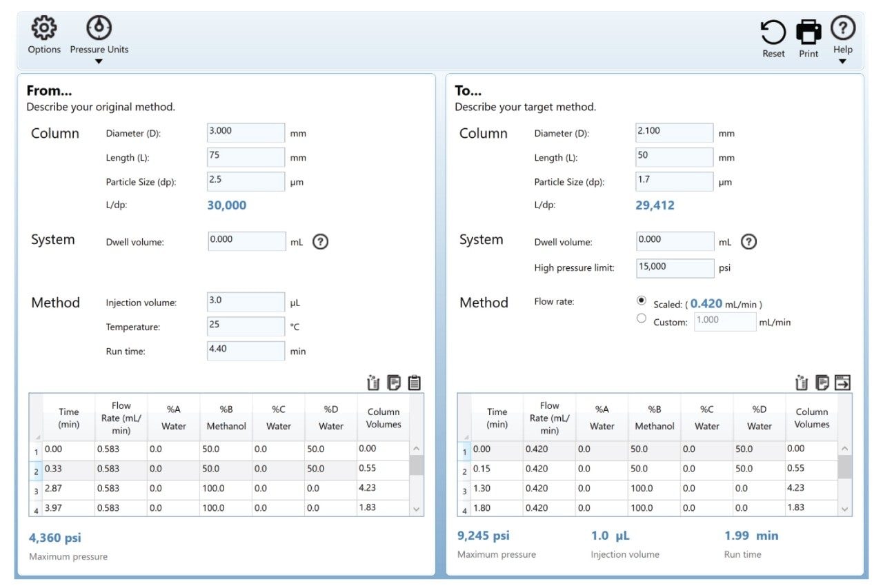The height and width of the screenshot is (588, 883).
Task: Open the Help question mark icon
Action: coord(842,28)
